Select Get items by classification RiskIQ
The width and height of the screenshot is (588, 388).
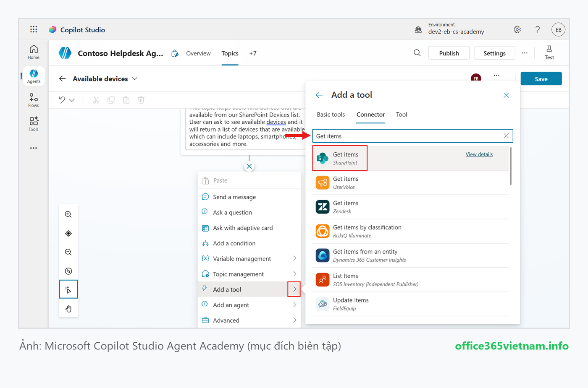coord(411,231)
